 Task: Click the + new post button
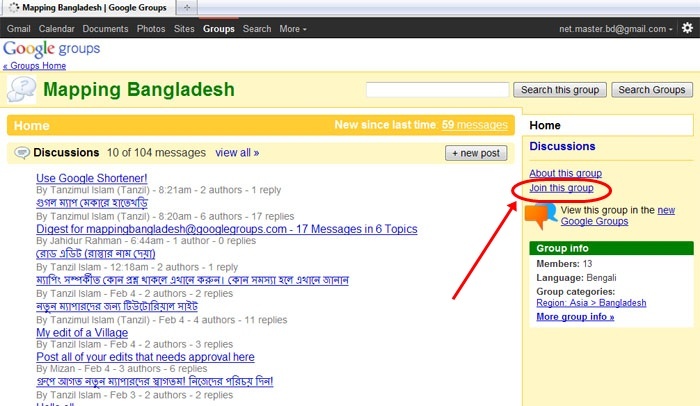476,153
